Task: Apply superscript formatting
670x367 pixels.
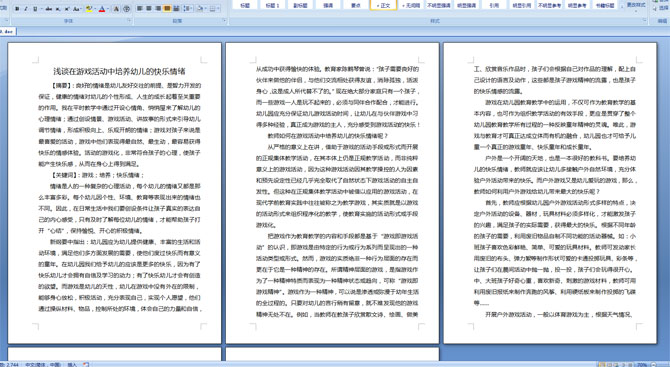Action: [x=67, y=9]
